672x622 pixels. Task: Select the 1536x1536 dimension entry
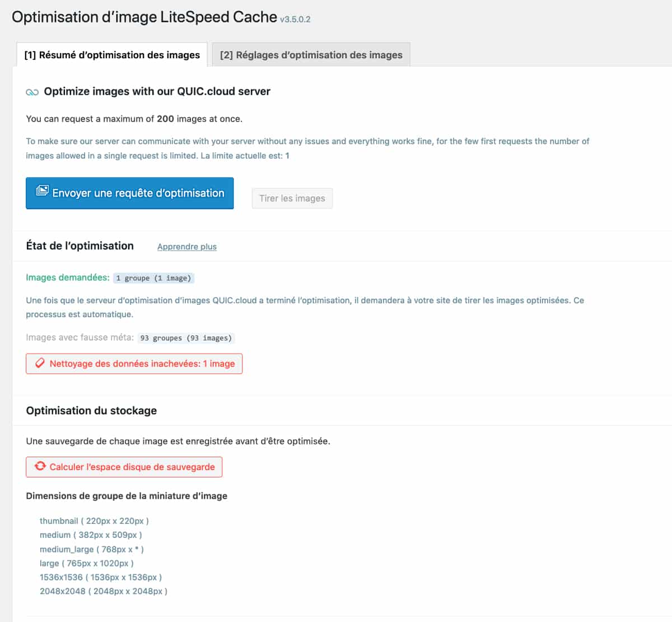coord(101,577)
